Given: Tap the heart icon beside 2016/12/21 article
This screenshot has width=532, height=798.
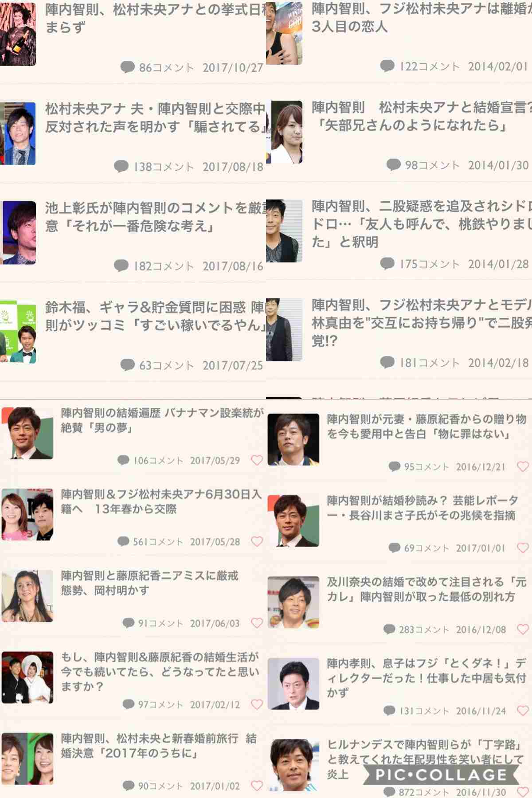Looking at the screenshot, I should pyautogui.click(x=523, y=466).
